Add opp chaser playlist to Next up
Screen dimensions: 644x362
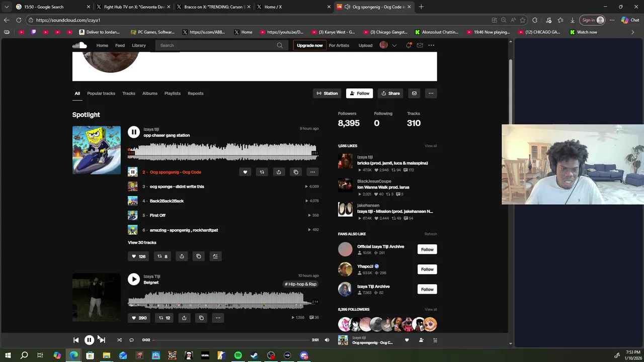(215, 256)
